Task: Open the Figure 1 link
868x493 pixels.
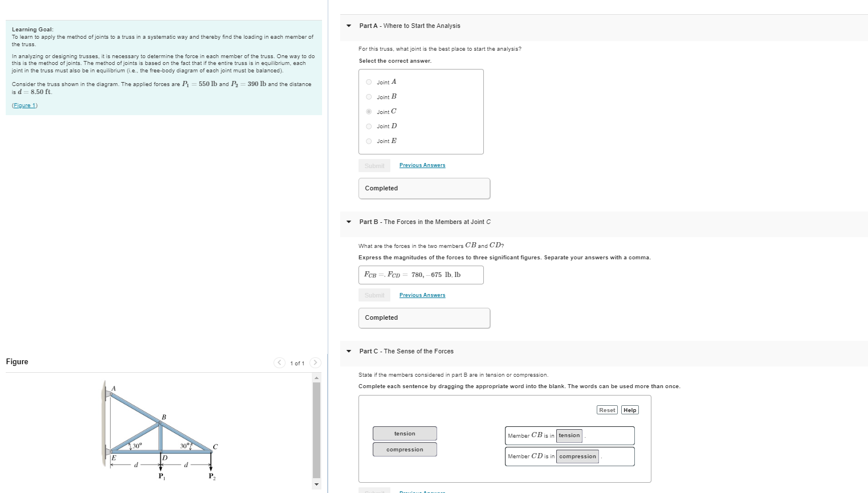Action: [25, 105]
